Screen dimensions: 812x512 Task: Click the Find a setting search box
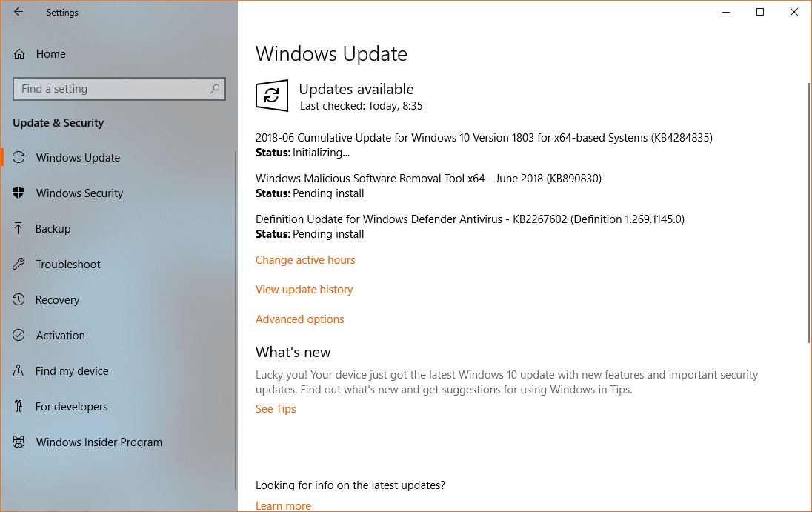pyautogui.click(x=119, y=88)
